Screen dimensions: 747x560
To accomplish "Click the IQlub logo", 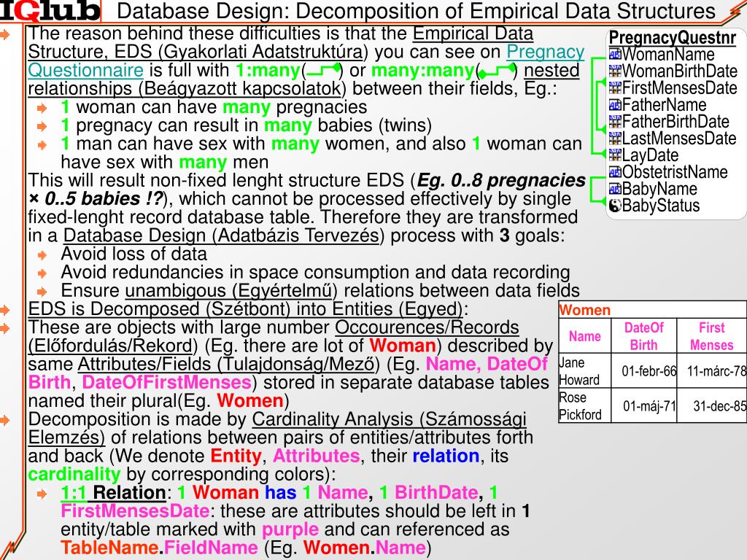I will [x=50, y=10].
